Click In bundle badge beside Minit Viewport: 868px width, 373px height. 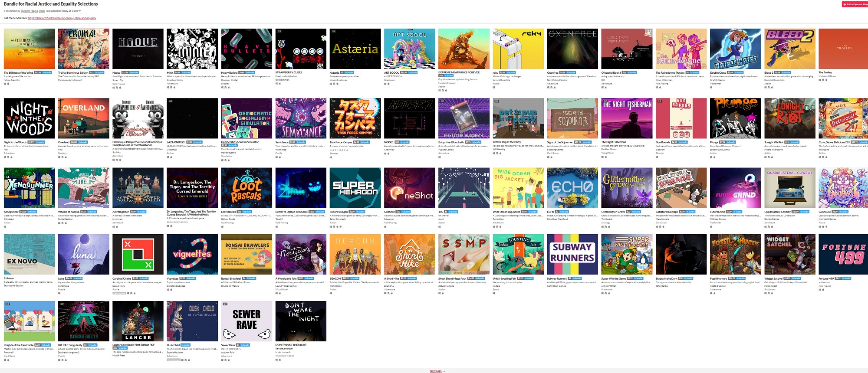[x=186, y=73]
